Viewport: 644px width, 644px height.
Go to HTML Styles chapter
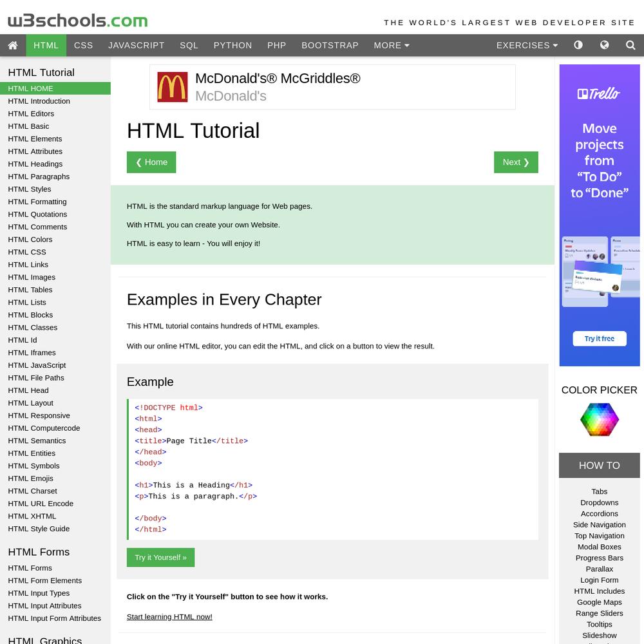click(x=55, y=189)
